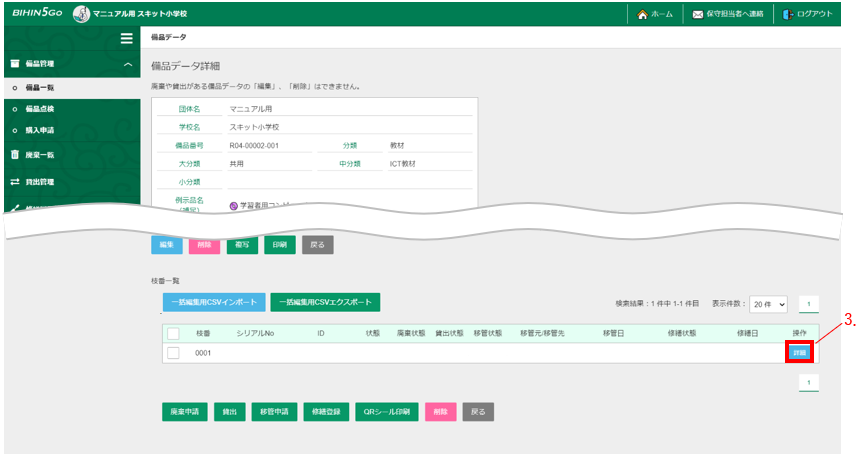The width and height of the screenshot is (861, 459).
Task: Open the 表示件数 20件 dropdown
Action: 768,304
